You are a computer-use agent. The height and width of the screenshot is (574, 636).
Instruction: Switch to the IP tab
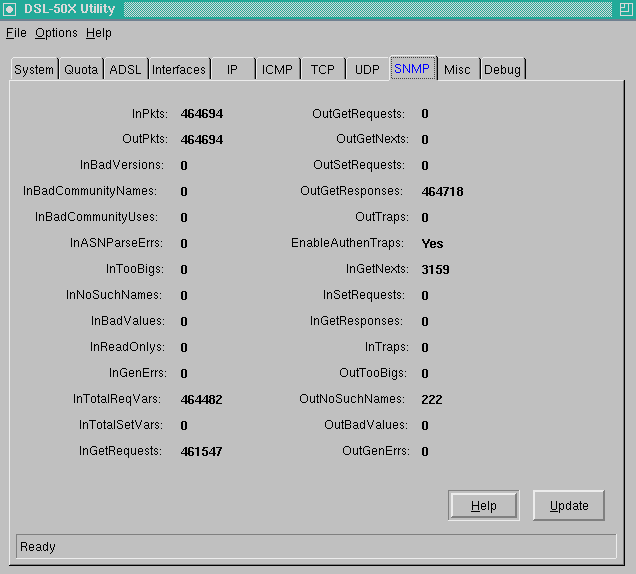tap(232, 69)
